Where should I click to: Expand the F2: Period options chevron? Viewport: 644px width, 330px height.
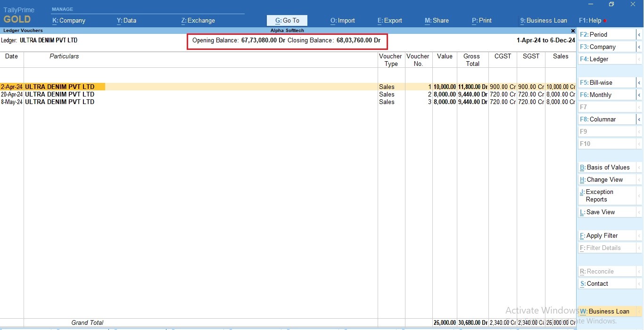pyautogui.click(x=640, y=34)
